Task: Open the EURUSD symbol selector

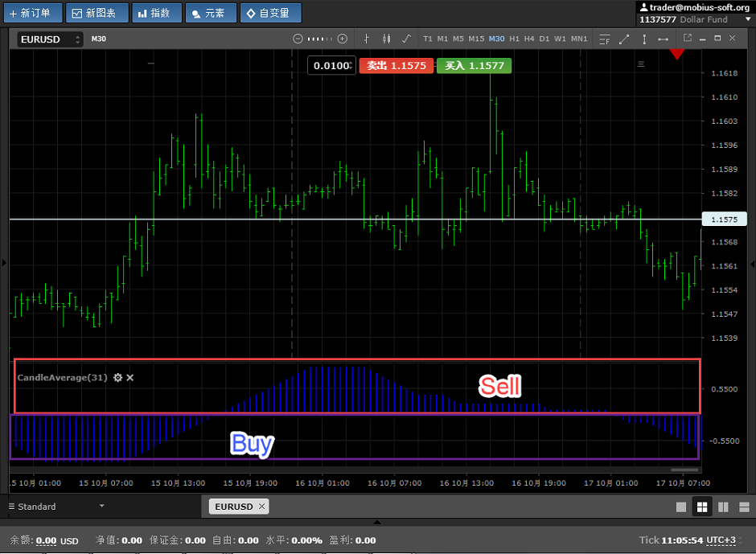Action: [x=50, y=39]
